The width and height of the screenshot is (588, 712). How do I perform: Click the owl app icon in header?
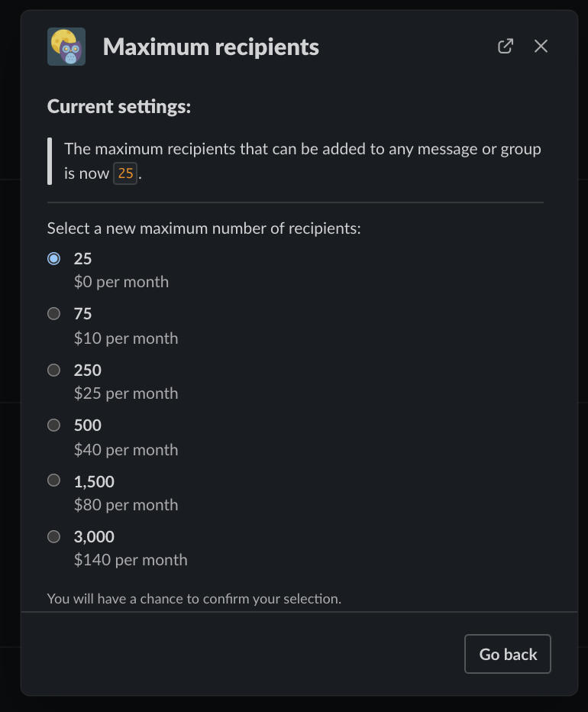click(x=66, y=47)
